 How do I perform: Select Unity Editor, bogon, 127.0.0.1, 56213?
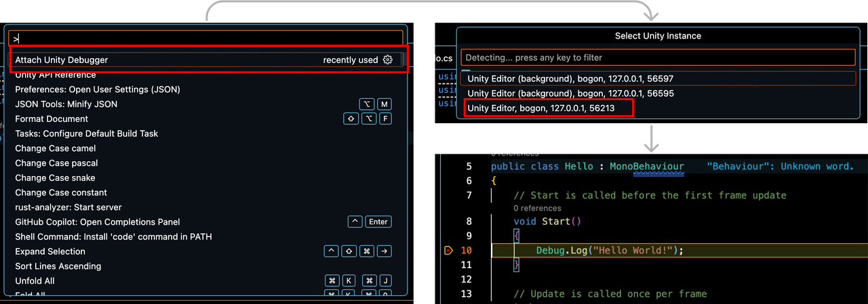coord(657,108)
